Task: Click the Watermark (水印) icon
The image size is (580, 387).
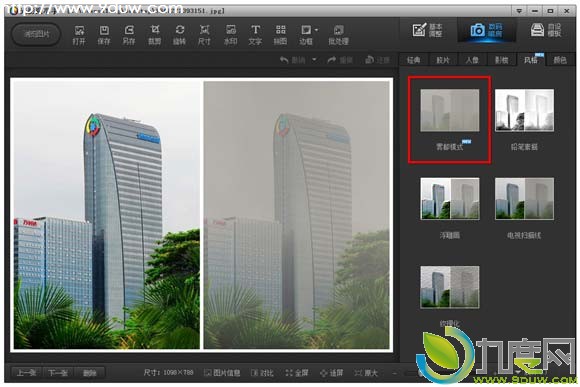Action: (x=230, y=35)
